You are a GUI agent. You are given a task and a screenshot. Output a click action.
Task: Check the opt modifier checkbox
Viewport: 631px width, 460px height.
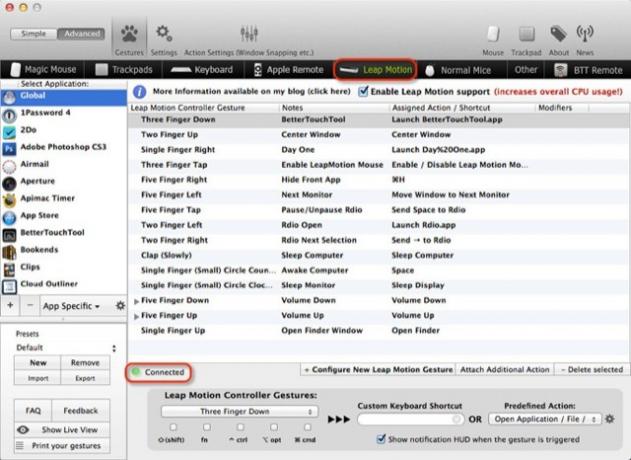point(274,427)
